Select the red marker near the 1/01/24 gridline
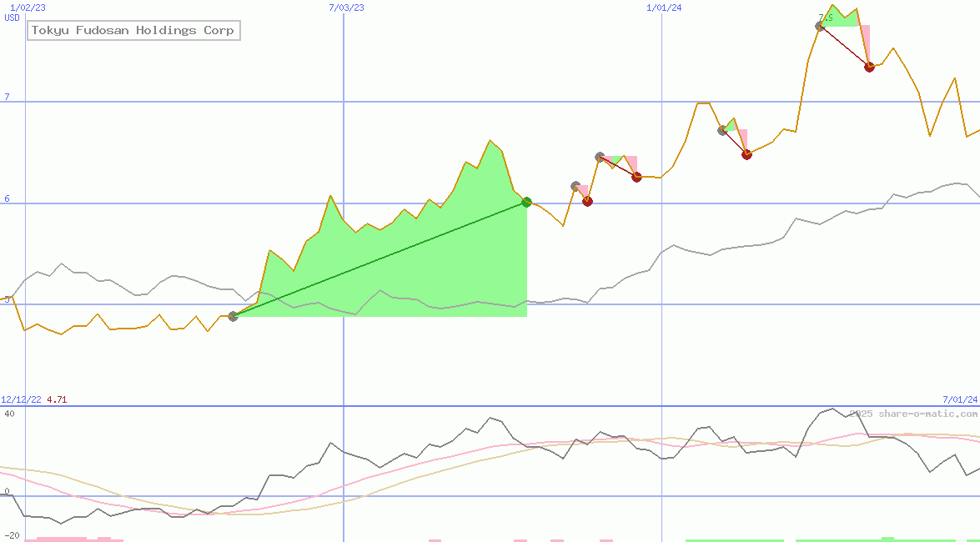980x542 pixels. [636, 176]
